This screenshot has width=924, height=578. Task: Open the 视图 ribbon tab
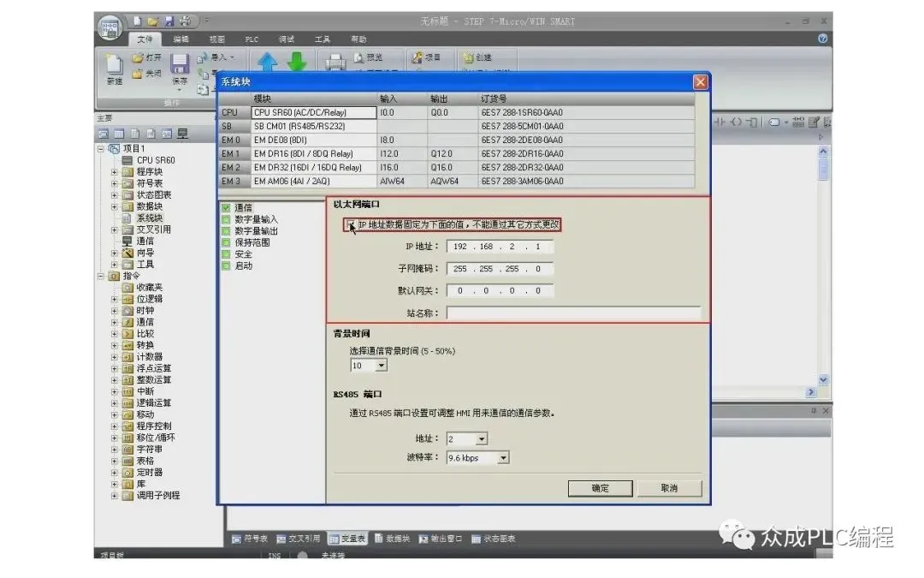tap(216, 39)
